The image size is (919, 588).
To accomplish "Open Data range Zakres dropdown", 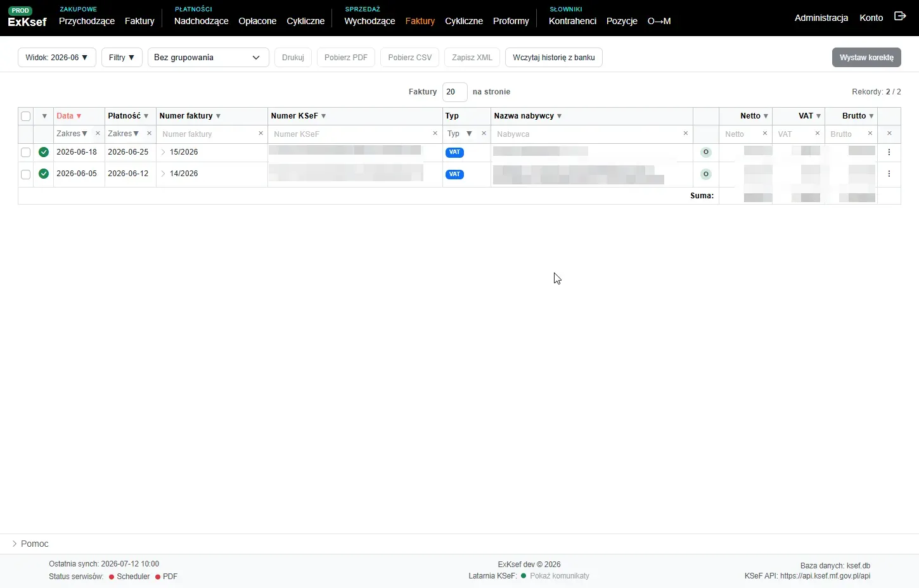I will coord(72,134).
